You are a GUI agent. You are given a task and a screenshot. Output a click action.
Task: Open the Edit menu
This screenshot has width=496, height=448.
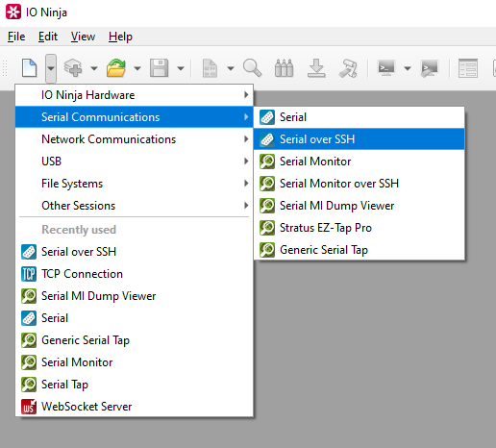[48, 37]
